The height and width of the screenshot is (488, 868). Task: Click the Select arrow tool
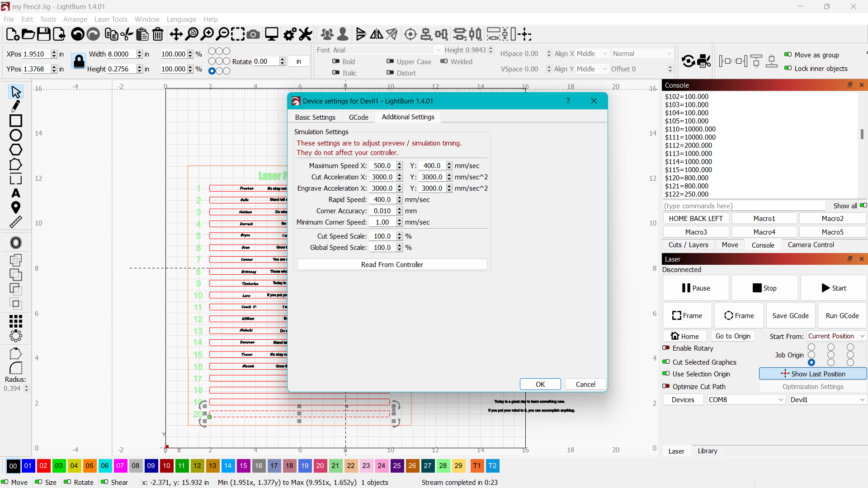point(16,92)
